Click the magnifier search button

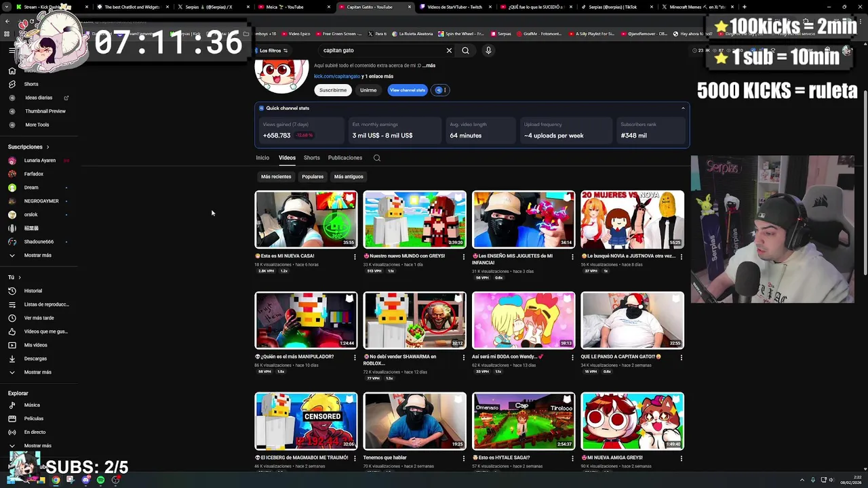[465, 50]
